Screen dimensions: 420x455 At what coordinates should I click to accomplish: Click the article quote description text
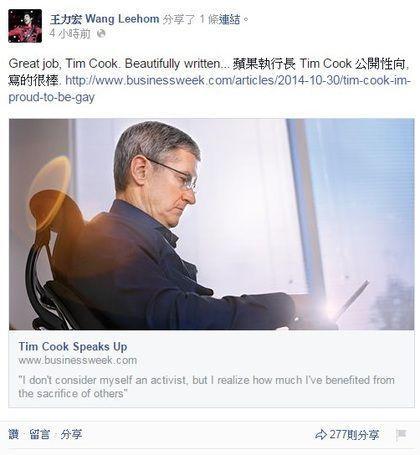coord(206,387)
